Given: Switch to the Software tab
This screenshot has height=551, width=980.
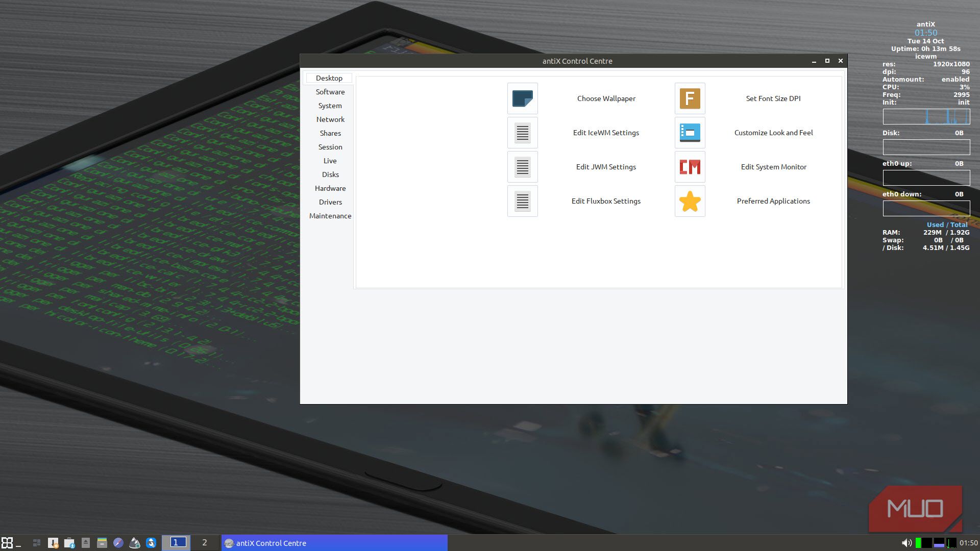Looking at the screenshot, I should 330,92.
